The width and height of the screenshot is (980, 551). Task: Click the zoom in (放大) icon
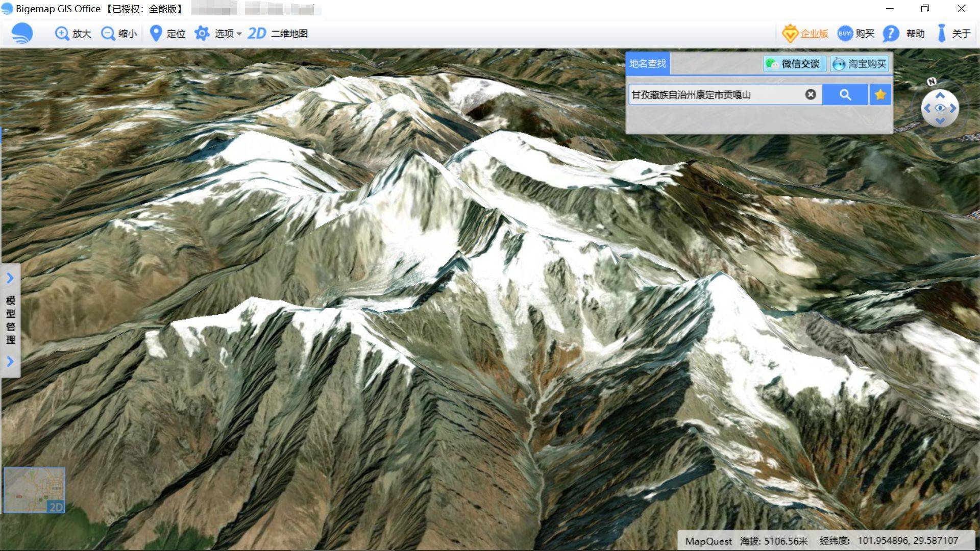click(61, 32)
